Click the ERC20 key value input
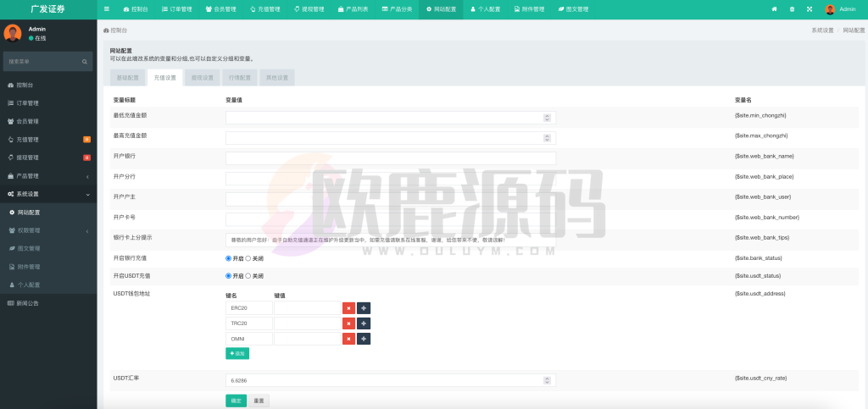The height and width of the screenshot is (409, 868). [x=307, y=308]
